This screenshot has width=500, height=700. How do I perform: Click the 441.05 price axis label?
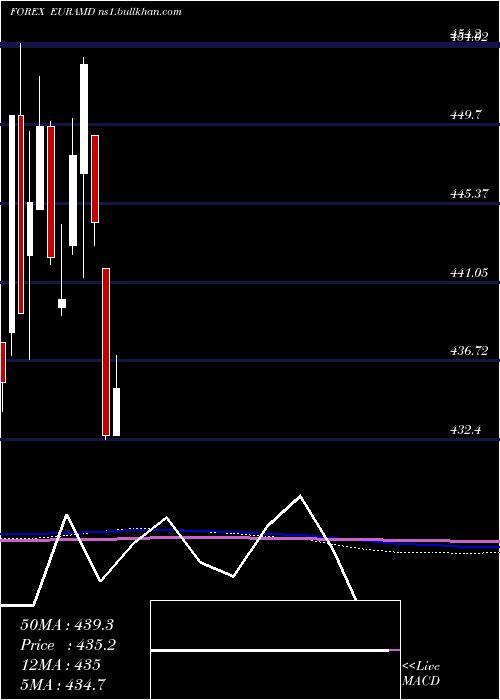point(469,272)
